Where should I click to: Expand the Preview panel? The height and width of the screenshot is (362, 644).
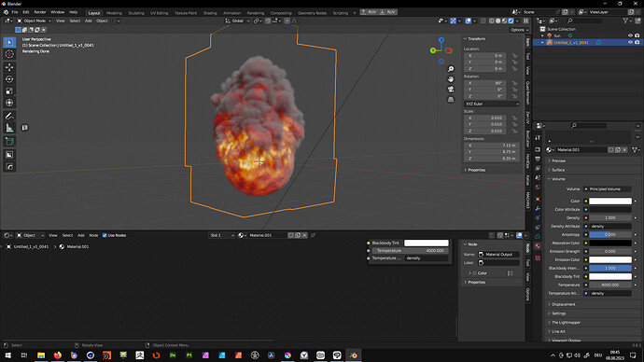pyautogui.click(x=558, y=160)
